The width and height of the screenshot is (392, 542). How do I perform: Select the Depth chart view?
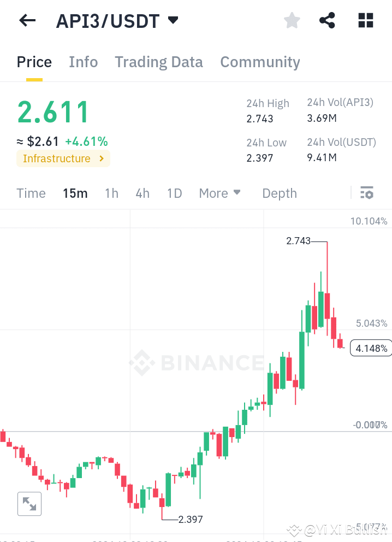pos(279,193)
